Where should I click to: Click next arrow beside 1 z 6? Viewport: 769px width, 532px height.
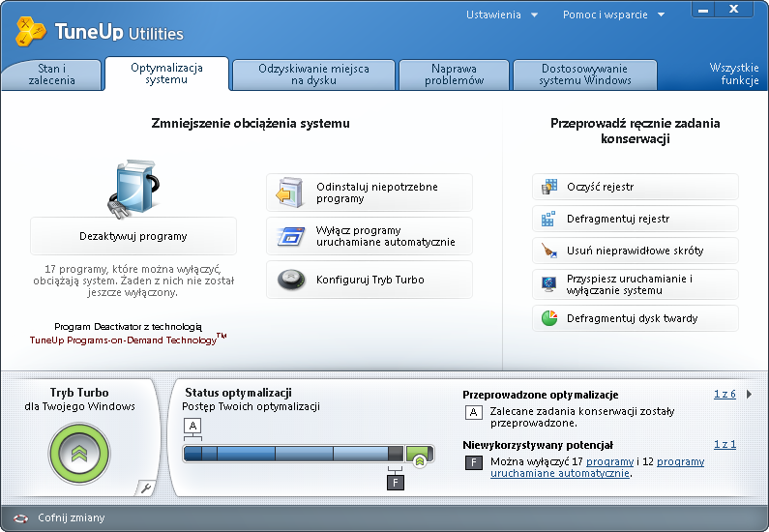pos(749,395)
